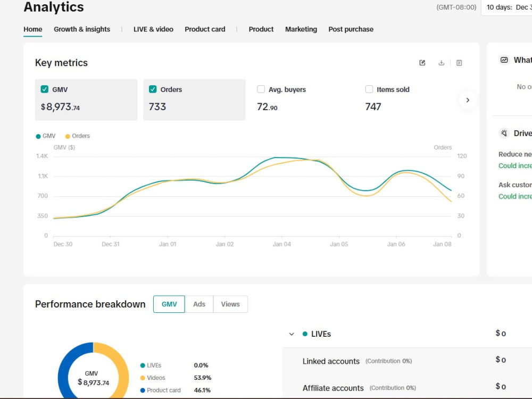The height and width of the screenshot is (399, 532).
Task: Open the edit metrics icon in Key metrics
Action: [x=422, y=63]
